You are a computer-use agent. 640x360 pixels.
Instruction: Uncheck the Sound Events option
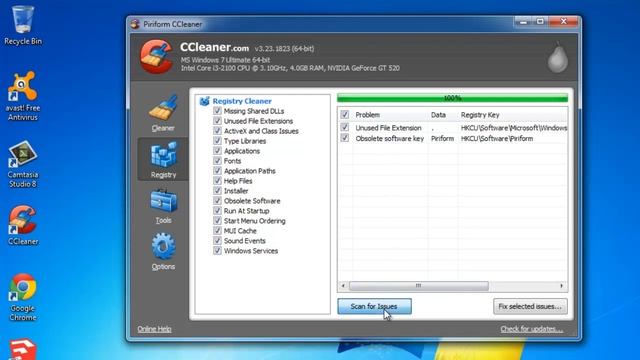pyautogui.click(x=217, y=241)
